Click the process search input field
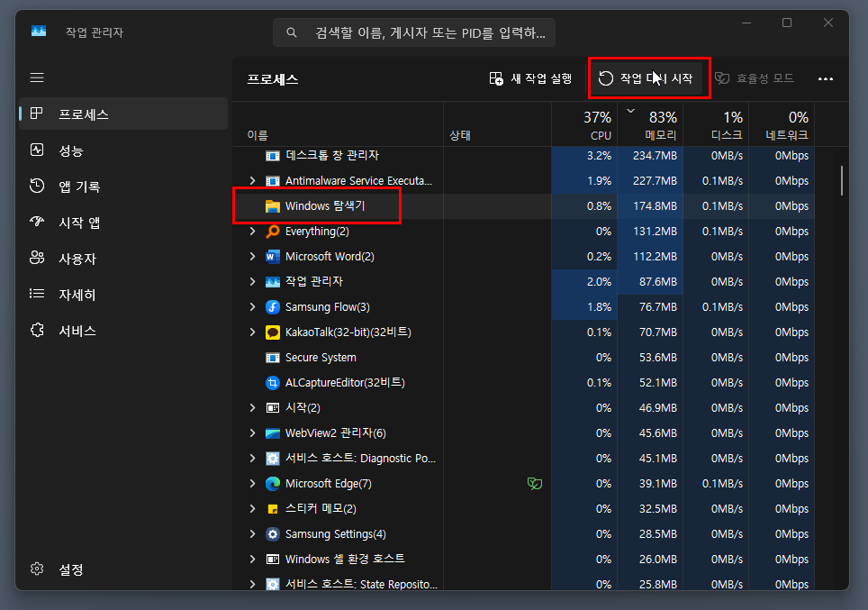The height and width of the screenshot is (610, 868). pos(414,32)
